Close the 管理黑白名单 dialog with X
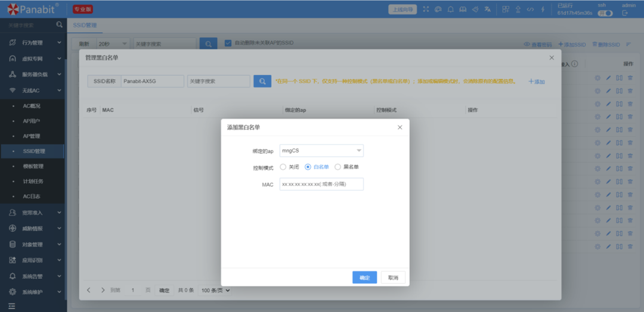 pyautogui.click(x=552, y=58)
